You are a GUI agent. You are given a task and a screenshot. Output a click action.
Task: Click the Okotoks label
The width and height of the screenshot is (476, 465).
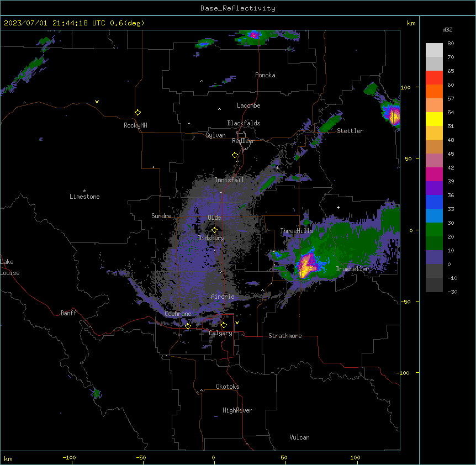tap(228, 387)
